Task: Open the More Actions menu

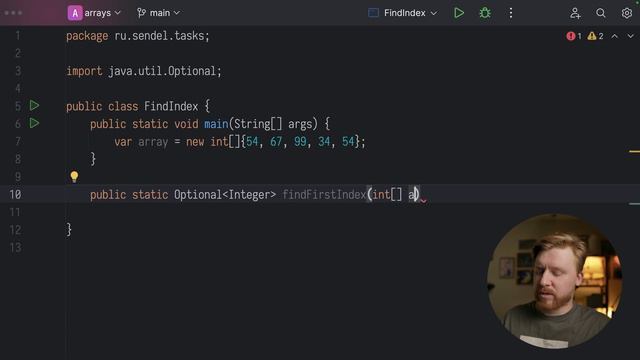Action: click(511, 13)
